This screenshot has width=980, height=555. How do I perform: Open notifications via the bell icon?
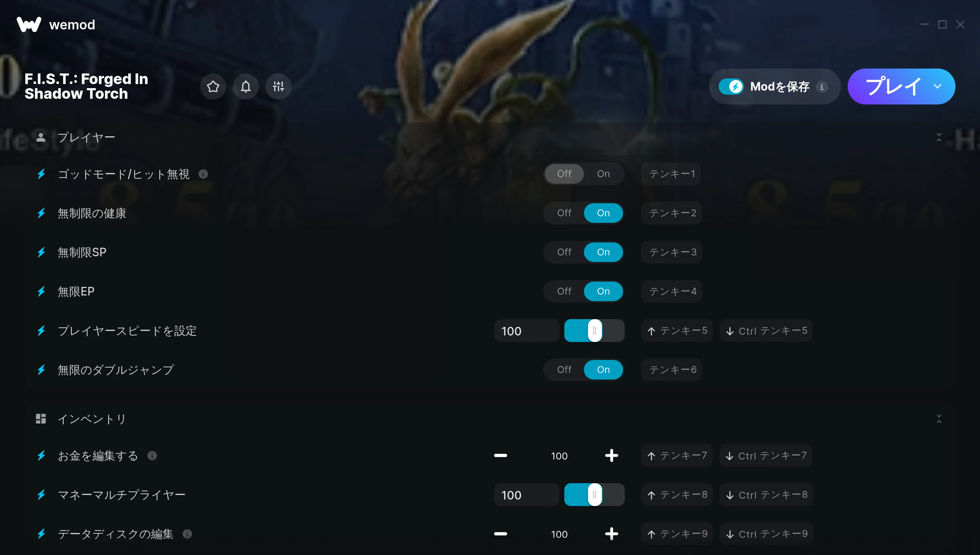(x=245, y=87)
